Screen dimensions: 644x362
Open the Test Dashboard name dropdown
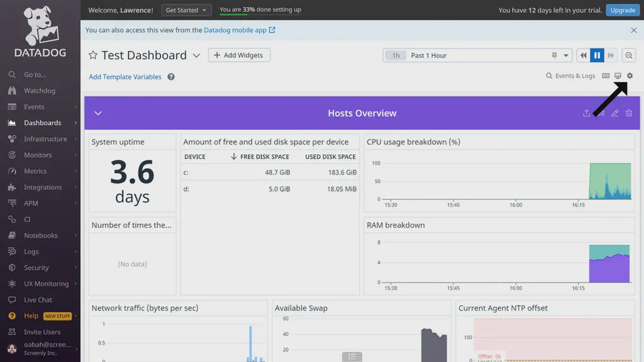point(196,55)
